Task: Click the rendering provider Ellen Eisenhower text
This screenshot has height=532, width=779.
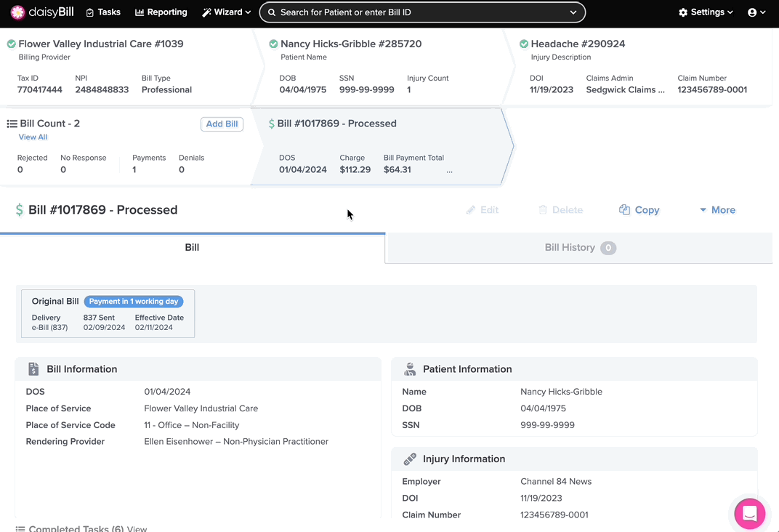Action: pyautogui.click(x=236, y=442)
